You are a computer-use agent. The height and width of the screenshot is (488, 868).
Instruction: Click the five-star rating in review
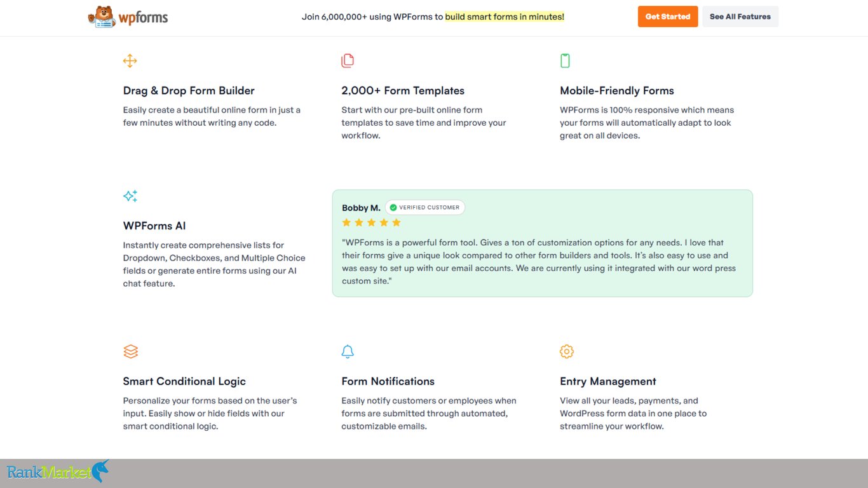pos(372,222)
